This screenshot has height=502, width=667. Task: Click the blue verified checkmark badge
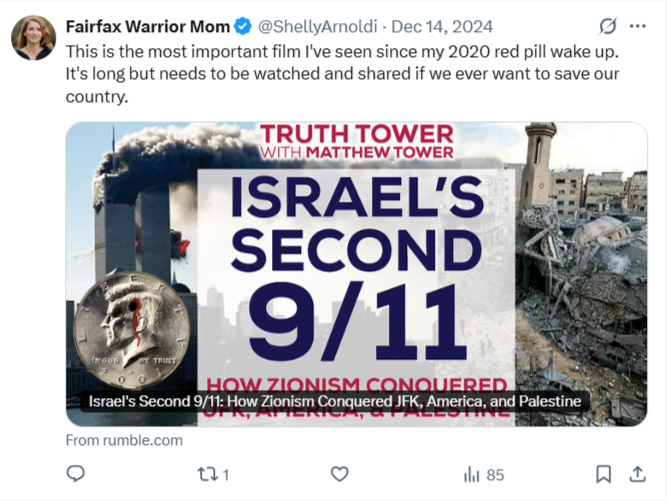pyautogui.click(x=243, y=26)
